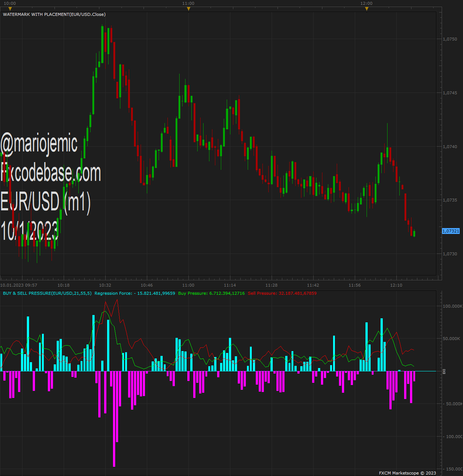
Task: Click the 1,0740 price axis label
Action: click(x=450, y=147)
